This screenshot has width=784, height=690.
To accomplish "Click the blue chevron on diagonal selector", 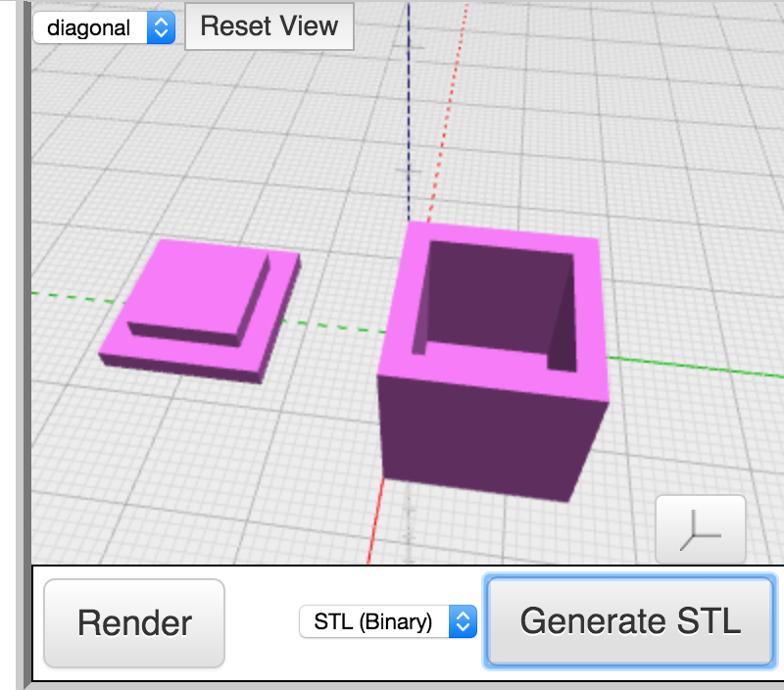I will [164, 27].
